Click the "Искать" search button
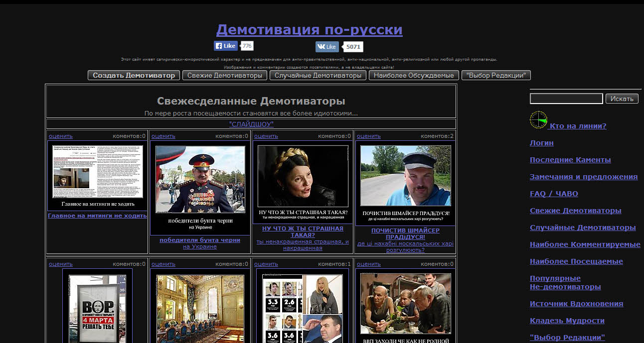 point(622,99)
